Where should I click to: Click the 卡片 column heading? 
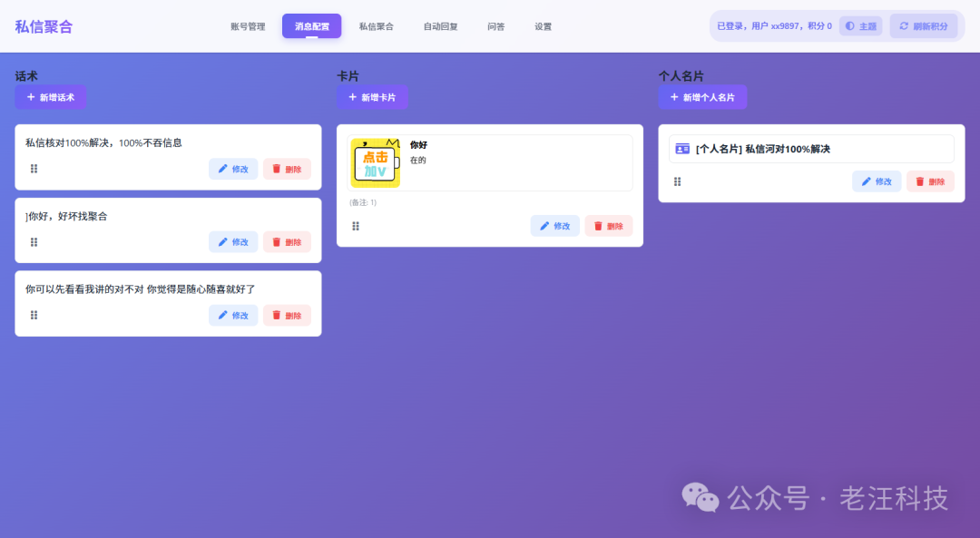click(348, 76)
